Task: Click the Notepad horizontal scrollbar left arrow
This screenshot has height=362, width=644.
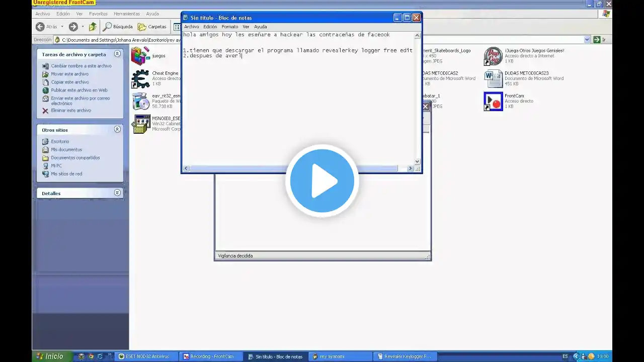Action: [186, 168]
